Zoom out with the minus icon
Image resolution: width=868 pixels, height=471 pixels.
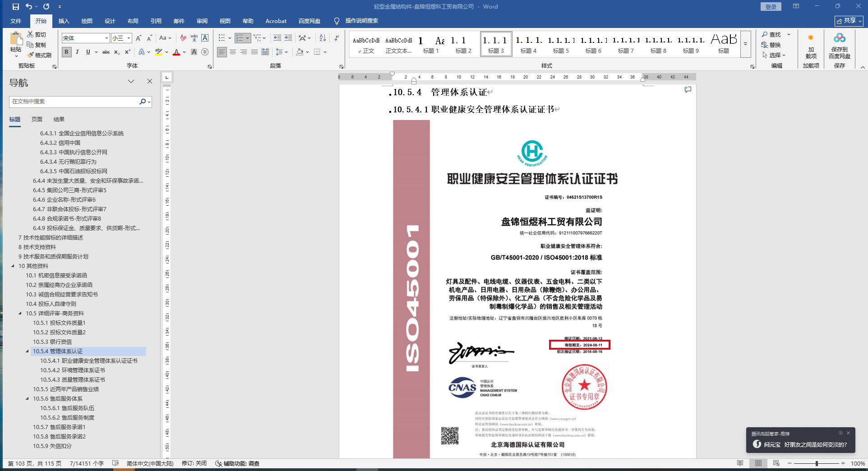pos(790,463)
